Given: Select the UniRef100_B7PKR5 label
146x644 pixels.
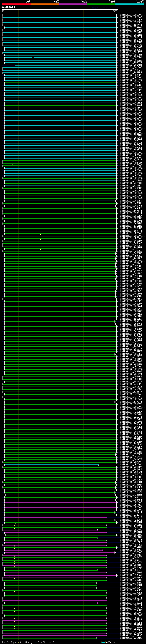Looking at the screenshot, I should [131, 90].
